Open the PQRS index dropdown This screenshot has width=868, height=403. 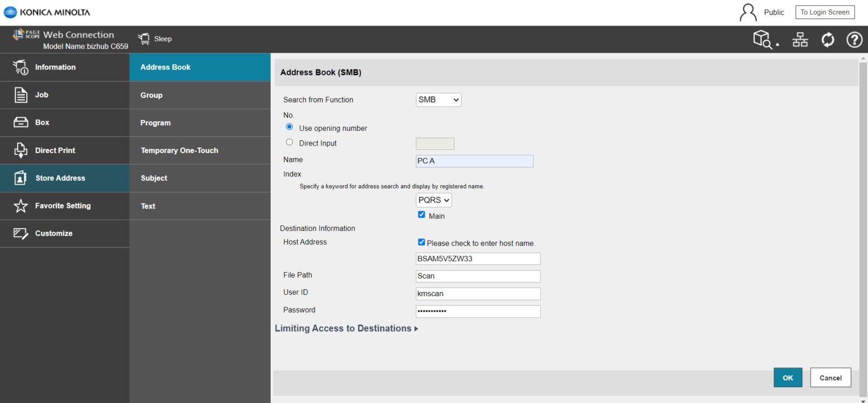(x=433, y=200)
